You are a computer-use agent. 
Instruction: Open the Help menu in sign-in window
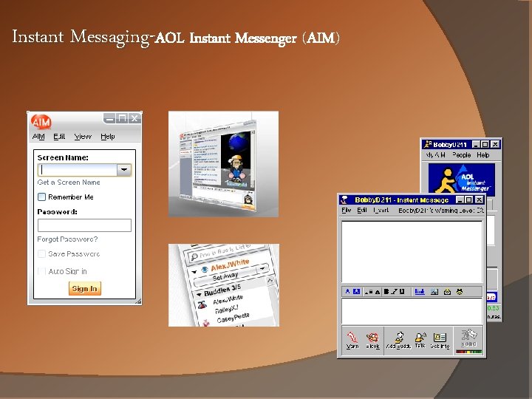click(x=108, y=137)
